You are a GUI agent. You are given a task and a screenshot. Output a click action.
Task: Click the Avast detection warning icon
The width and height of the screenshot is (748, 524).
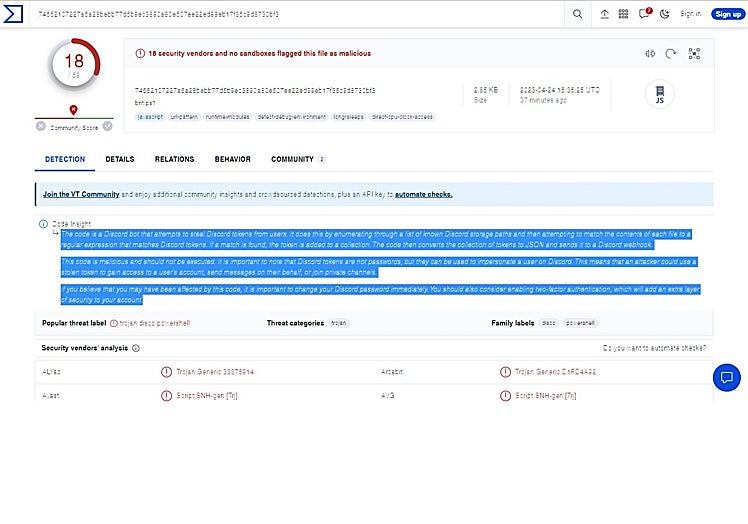(x=166, y=396)
